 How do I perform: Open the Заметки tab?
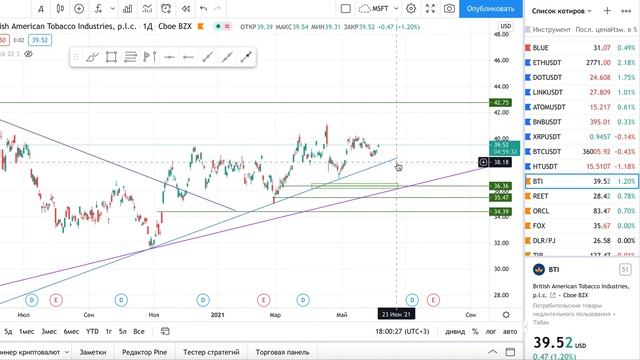coord(93,352)
